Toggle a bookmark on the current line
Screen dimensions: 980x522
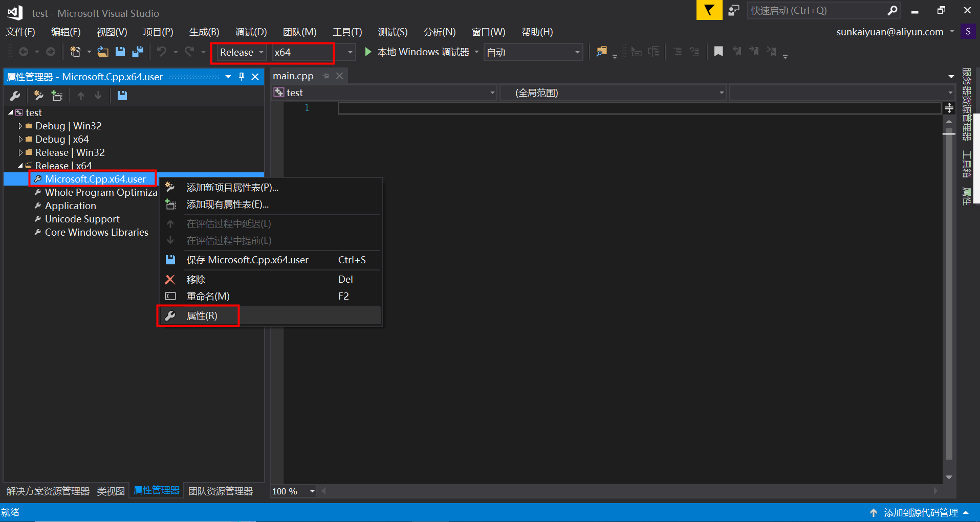[x=718, y=52]
